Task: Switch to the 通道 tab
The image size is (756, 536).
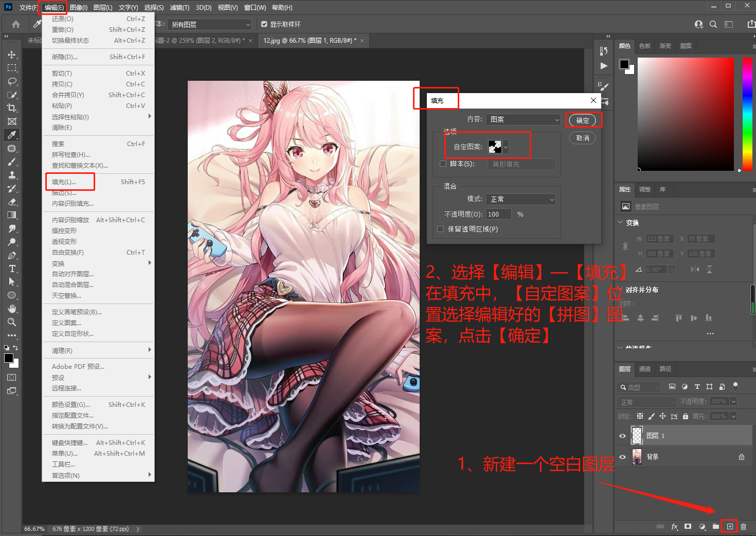Action: (645, 369)
